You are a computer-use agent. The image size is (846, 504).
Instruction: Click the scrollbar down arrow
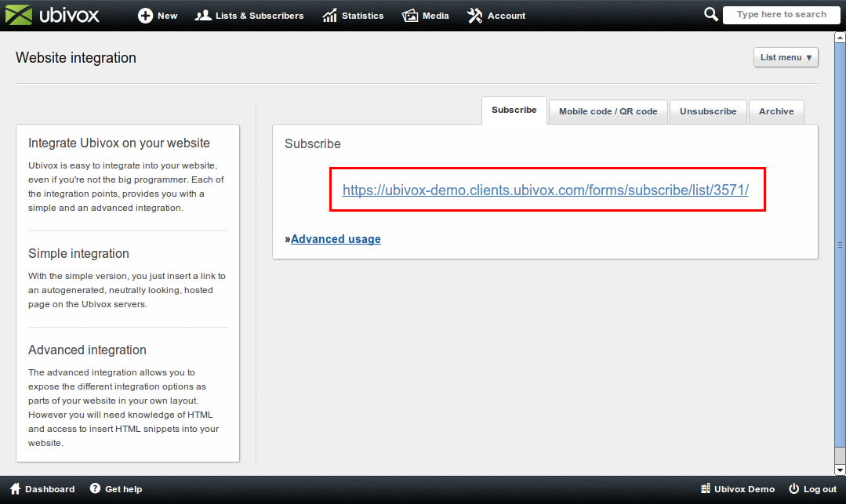click(x=840, y=470)
